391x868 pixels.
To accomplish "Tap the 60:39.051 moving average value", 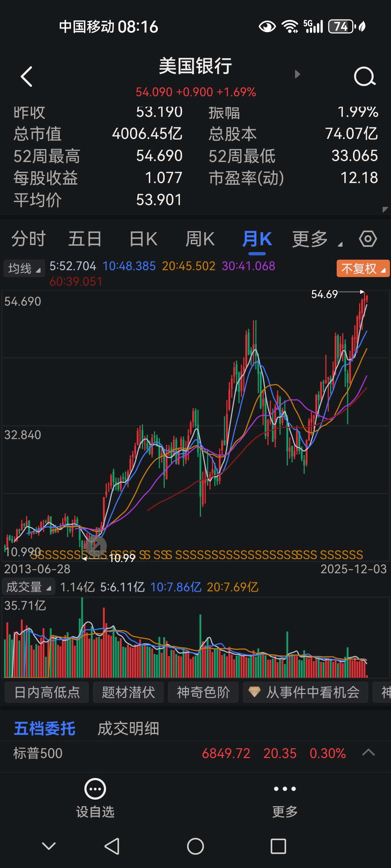I will click(x=76, y=281).
